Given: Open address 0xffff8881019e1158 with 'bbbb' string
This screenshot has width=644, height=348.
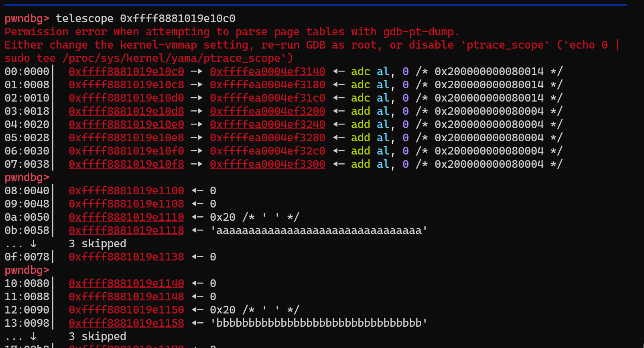Looking at the screenshot, I should click(126, 323).
